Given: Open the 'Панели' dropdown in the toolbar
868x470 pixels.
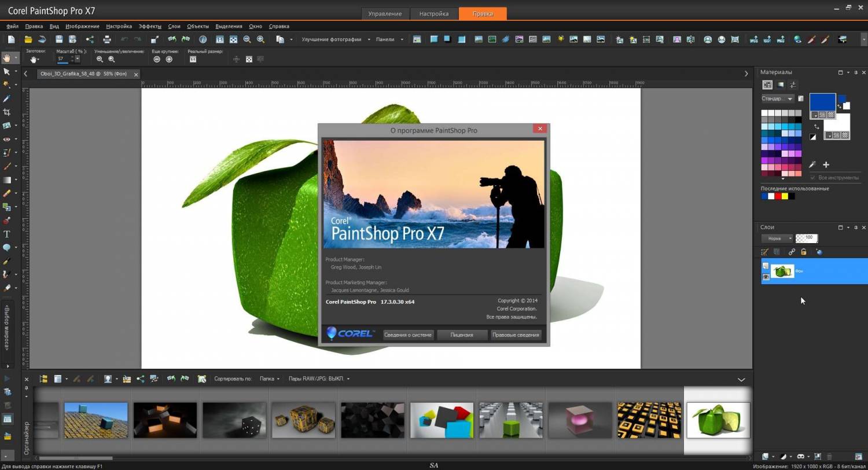Looking at the screenshot, I should (389, 39).
